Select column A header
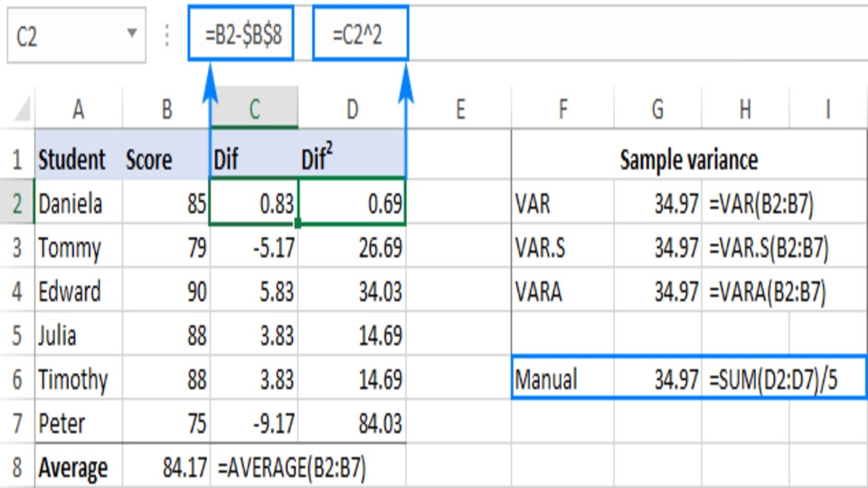Viewport: 868px width, 488px height. [78, 109]
